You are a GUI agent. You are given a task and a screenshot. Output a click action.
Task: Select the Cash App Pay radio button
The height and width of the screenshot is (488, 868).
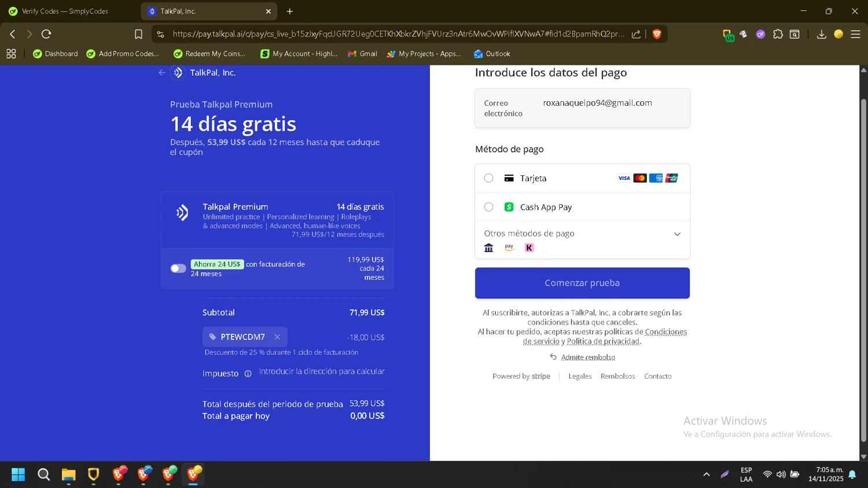[x=489, y=207]
